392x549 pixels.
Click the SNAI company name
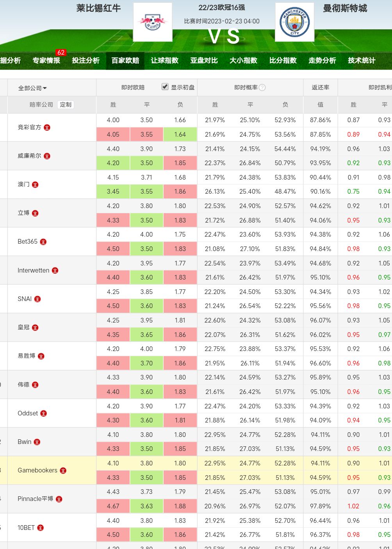25,299
